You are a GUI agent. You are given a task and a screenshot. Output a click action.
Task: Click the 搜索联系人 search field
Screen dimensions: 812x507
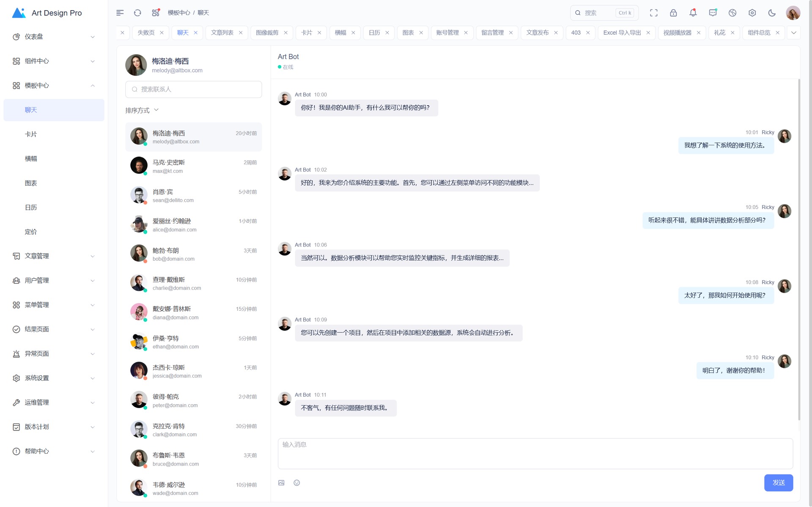click(x=193, y=89)
